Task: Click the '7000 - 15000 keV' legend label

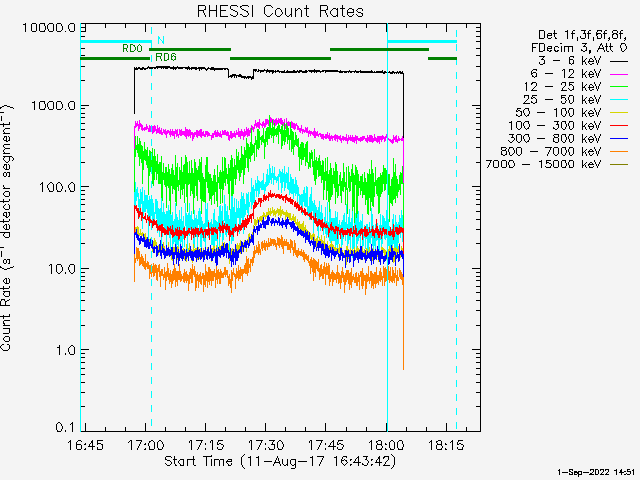Action: [x=543, y=164]
